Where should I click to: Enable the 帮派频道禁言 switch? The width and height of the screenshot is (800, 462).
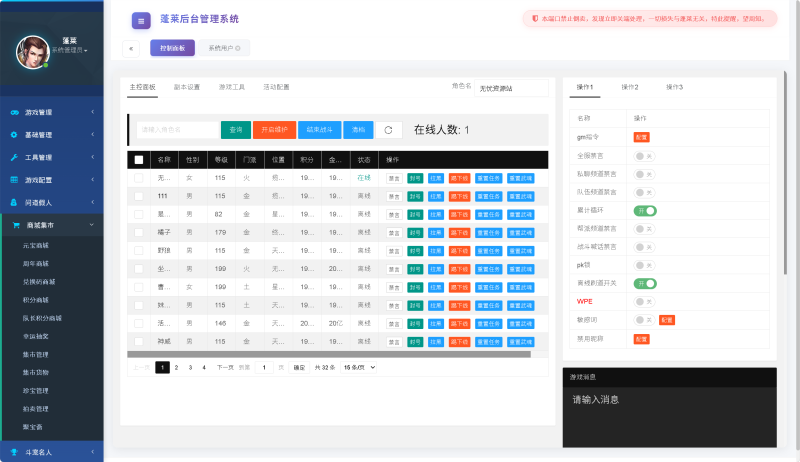(x=644, y=229)
